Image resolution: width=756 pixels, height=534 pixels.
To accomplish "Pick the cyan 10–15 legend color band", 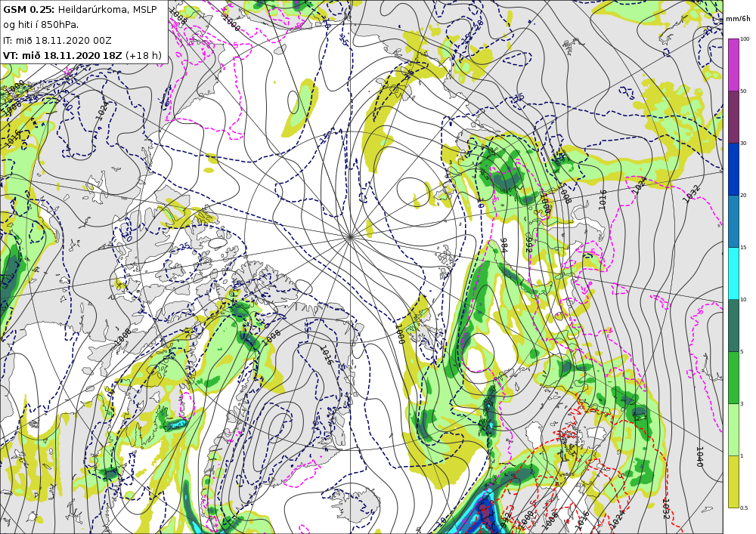I will [x=733, y=273].
